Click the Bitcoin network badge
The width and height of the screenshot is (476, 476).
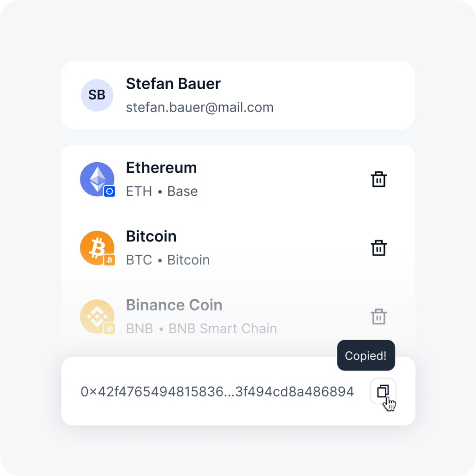(x=109, y=260)
